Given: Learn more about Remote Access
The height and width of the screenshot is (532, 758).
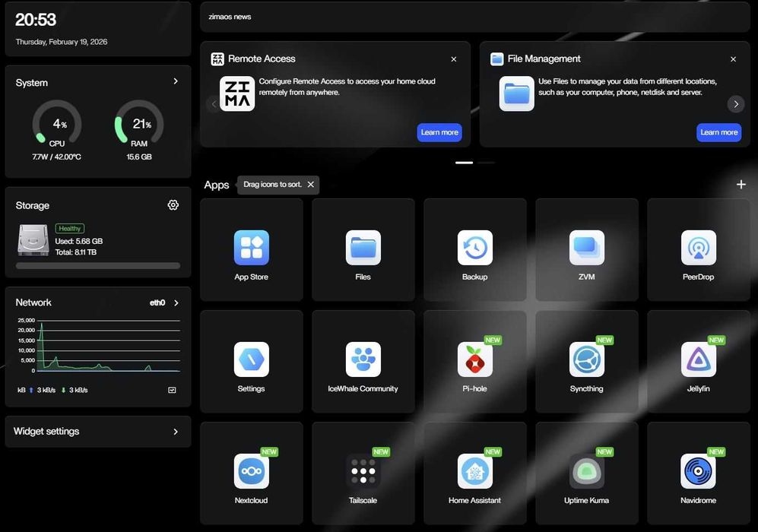Looking at the screenshot, I should (x=439, y=132).
